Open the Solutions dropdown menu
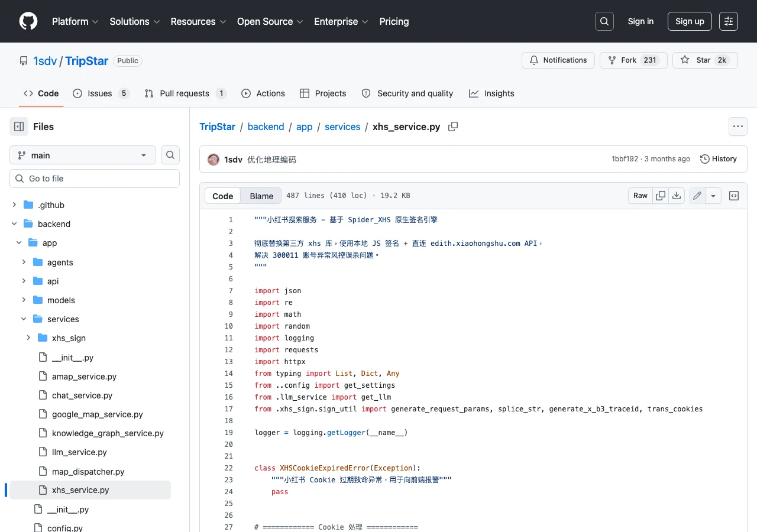 click(x=135, y=21)
